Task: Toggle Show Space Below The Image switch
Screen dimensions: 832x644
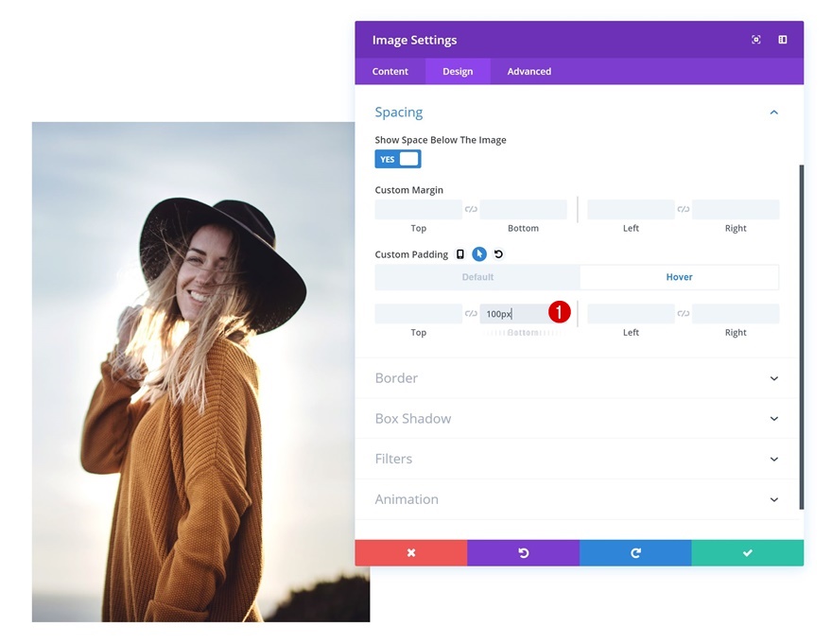Action: point(398,159)
